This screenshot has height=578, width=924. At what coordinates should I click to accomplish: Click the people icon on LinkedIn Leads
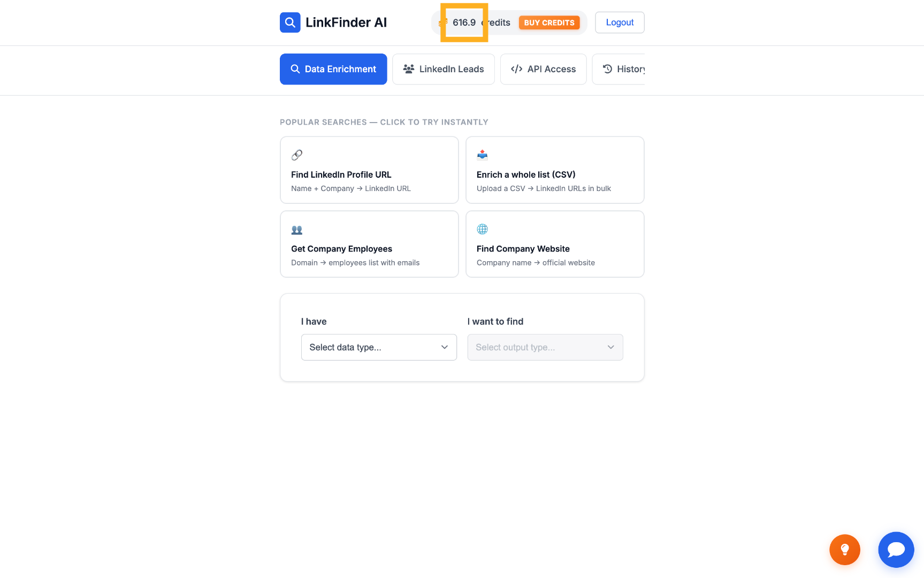409,69
